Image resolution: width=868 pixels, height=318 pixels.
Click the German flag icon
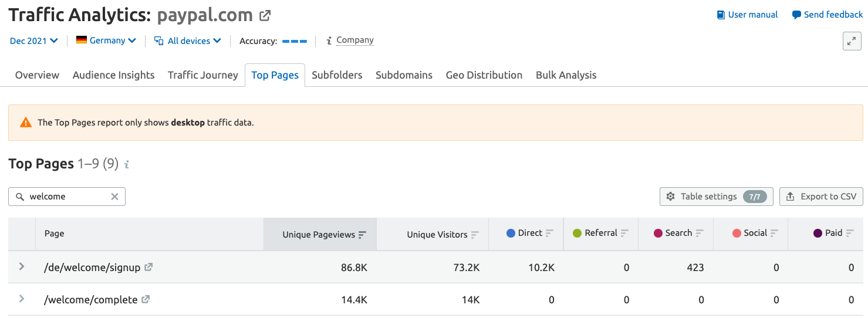point(82,40)
